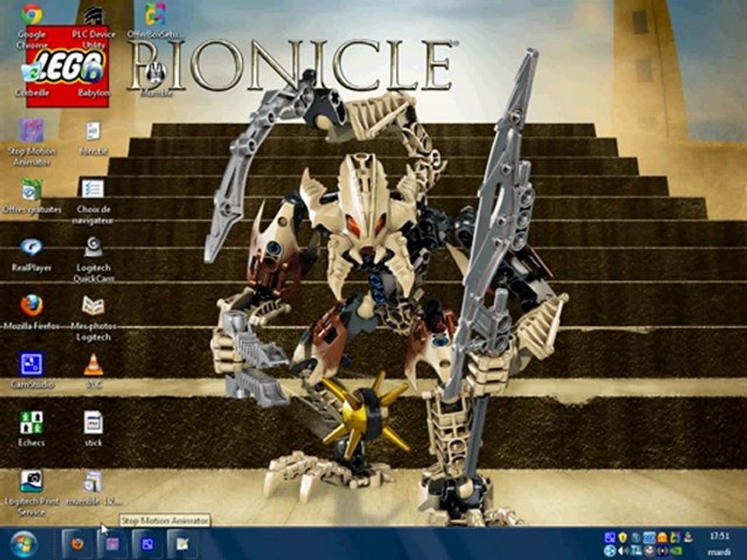The width and height of the screenshot is (747, 560).
Task: Open the Logitech Print Service shortcut
Action: coord(31,493)
